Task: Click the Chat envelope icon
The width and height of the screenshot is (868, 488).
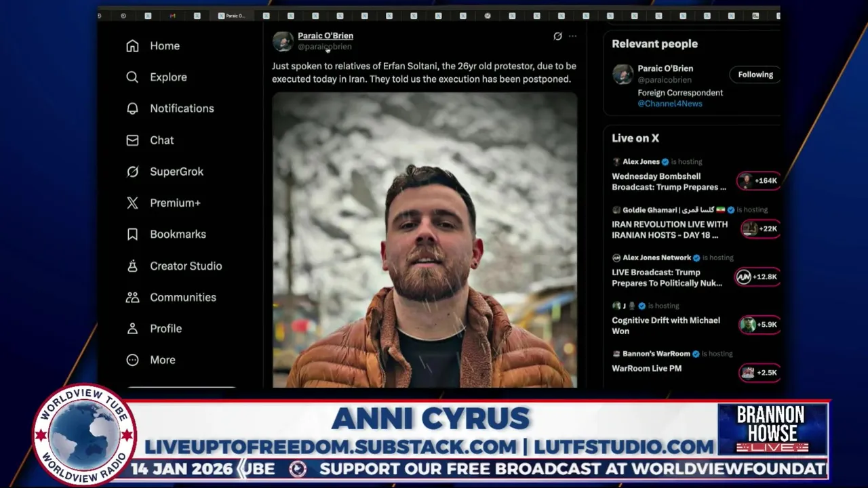Action: click(x=132, y=140)
